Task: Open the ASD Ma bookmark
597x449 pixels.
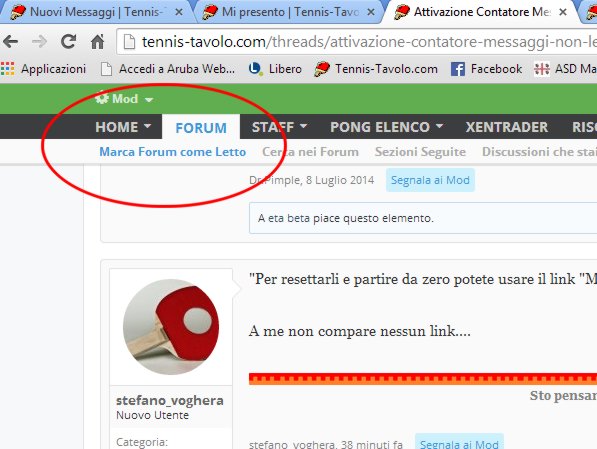Action: 565,69
